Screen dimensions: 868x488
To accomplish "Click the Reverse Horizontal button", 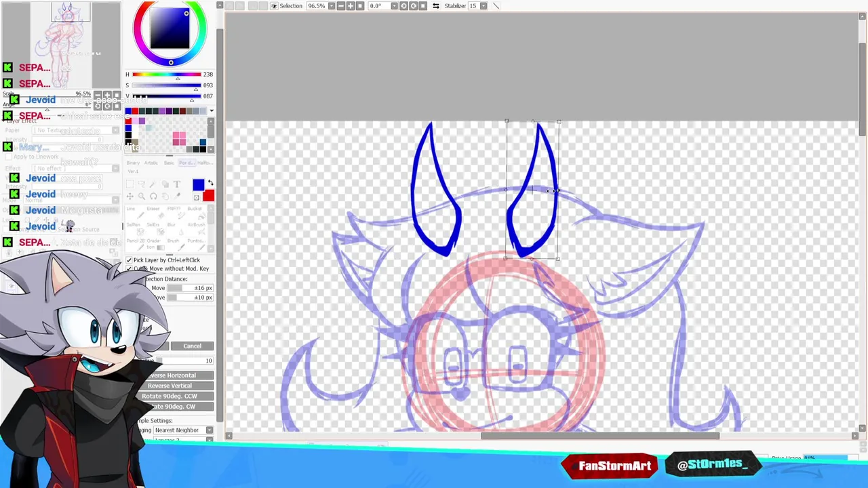I will (172, 375).
